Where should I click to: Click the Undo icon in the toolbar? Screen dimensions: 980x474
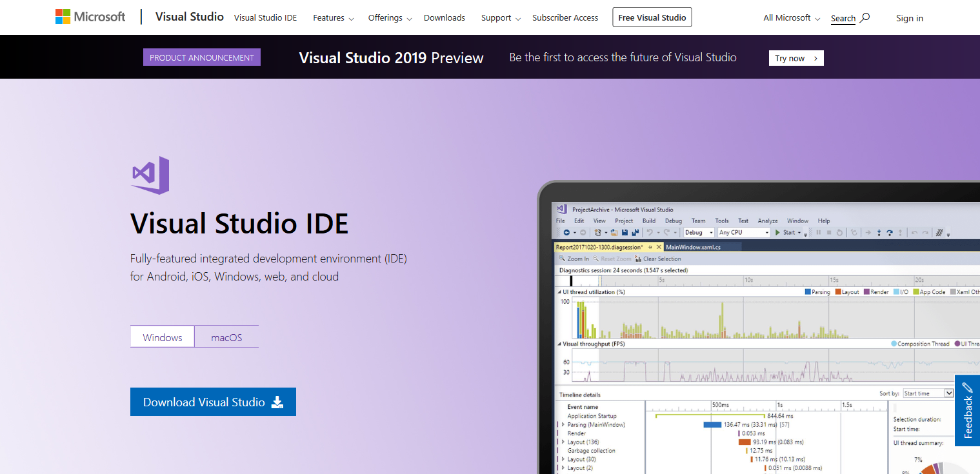tap(648, 232)
